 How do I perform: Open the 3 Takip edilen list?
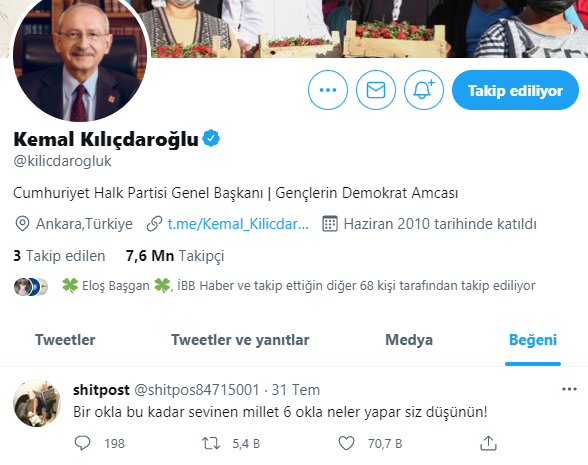[59, 256]
